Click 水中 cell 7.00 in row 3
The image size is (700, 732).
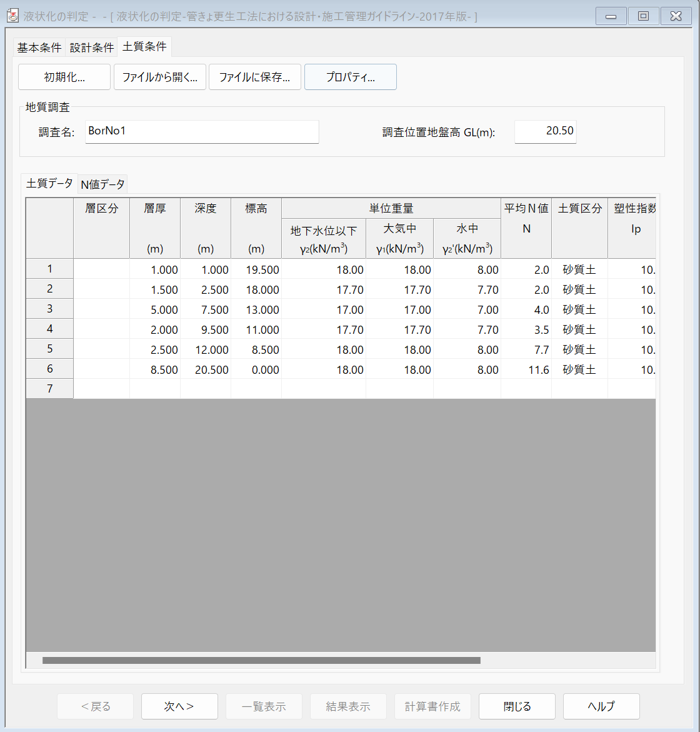coord(467,309)
